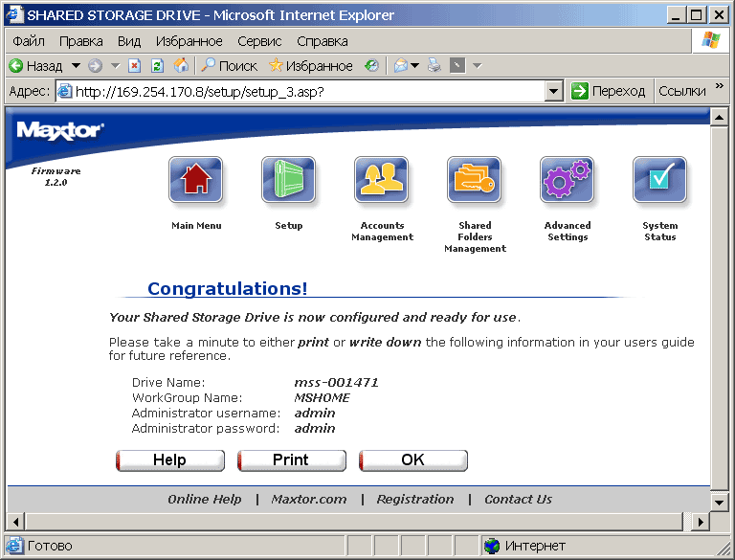Open the Main Menu home icon
The image size is (735, 560).
195,180
